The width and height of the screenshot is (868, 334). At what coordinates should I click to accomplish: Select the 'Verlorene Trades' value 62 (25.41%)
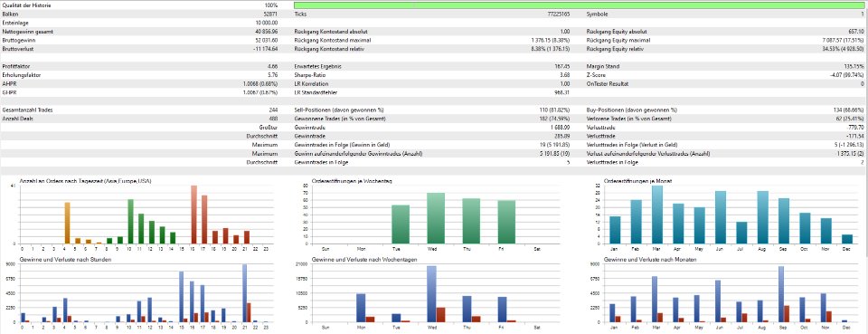(x=849, y=119)
